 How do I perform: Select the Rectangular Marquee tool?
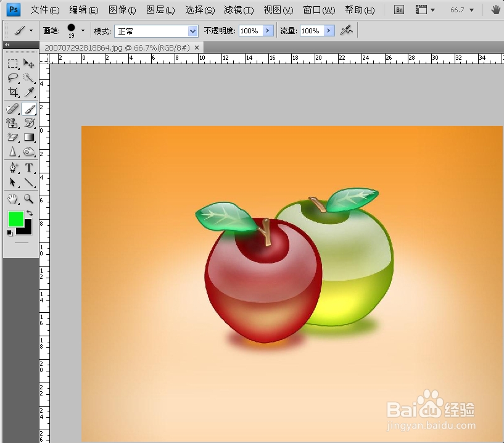click(12, 64)
